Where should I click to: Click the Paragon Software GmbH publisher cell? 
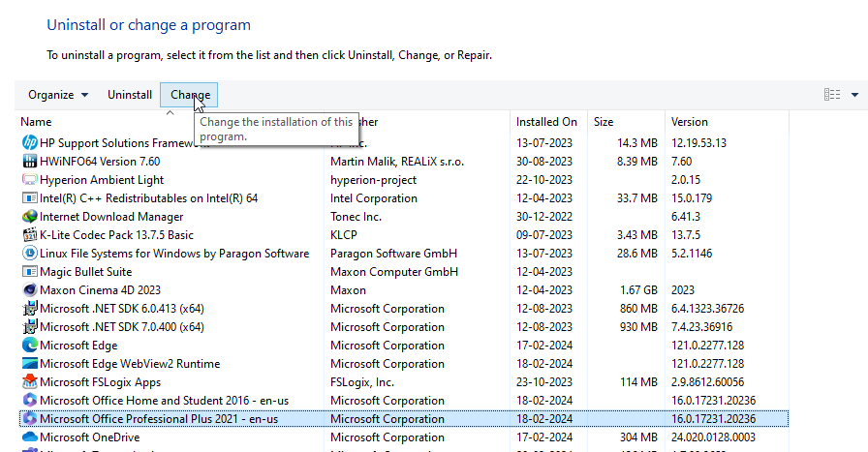tap(393, 253)
